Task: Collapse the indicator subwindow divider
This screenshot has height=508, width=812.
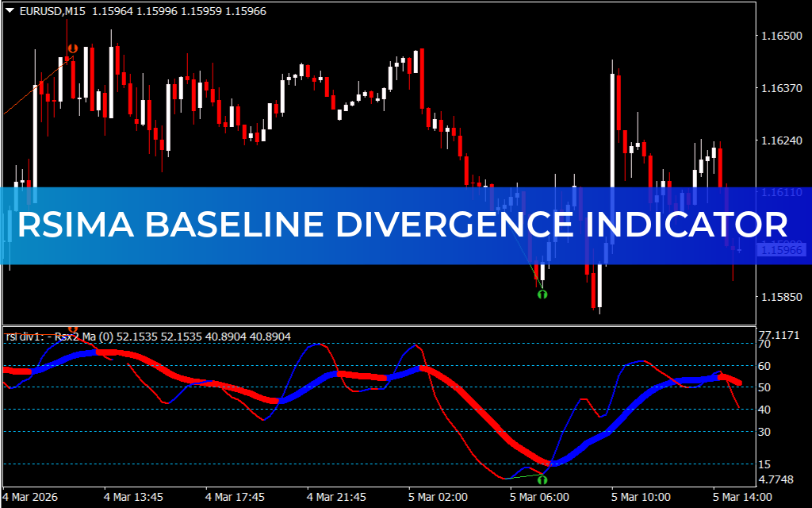Action: coord(396,324)
